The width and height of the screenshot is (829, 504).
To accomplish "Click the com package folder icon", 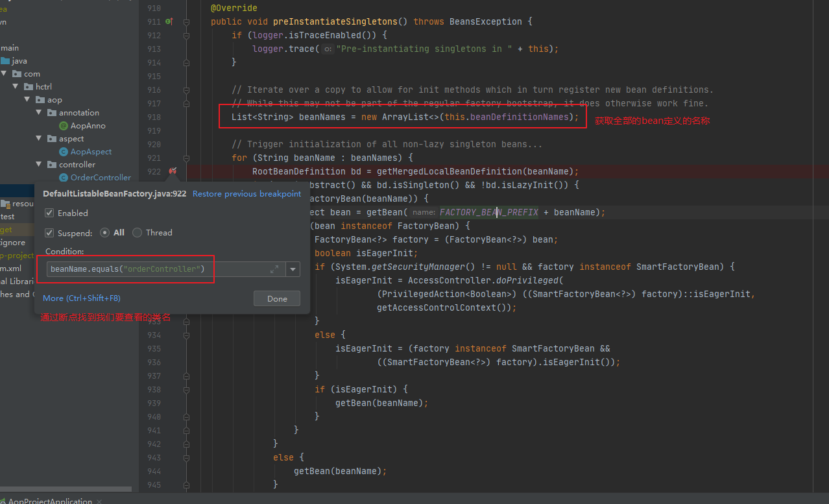I will click(18, 74).
